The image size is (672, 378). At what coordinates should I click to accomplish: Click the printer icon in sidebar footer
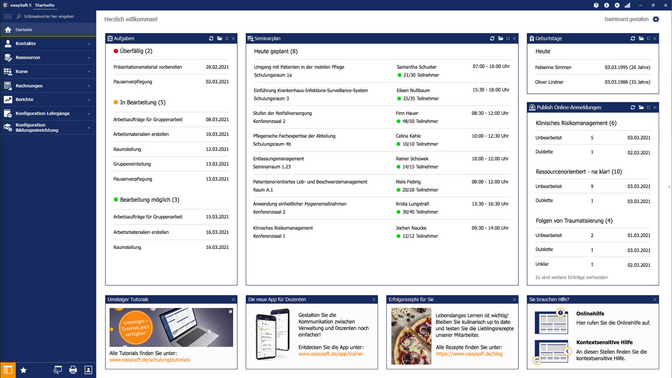[73, 370]
